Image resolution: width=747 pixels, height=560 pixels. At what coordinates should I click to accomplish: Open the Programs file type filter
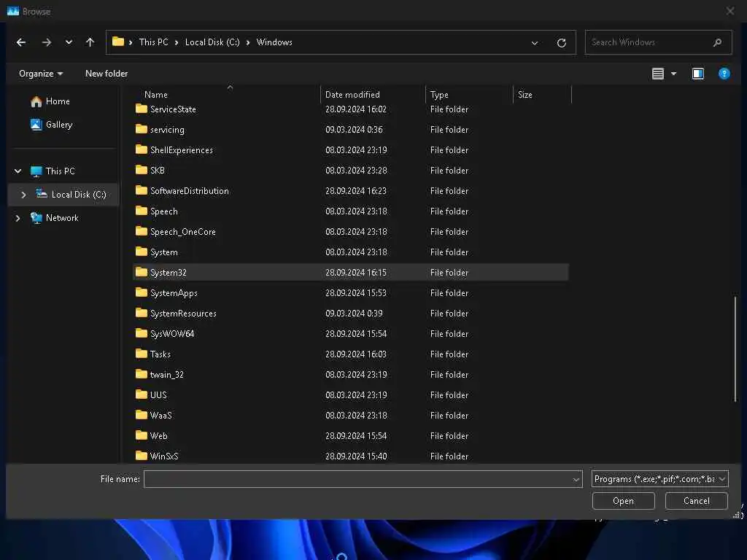click(x=659, y=480)
